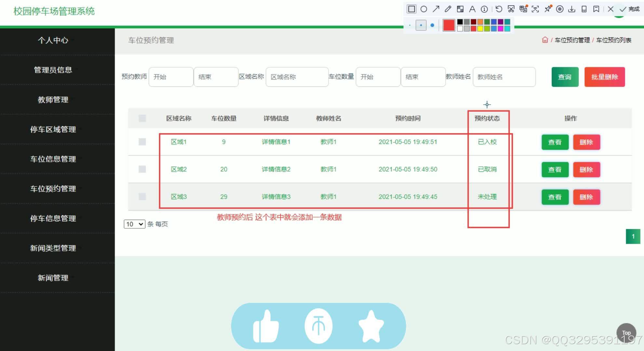644x351 pixels.
Task: Send screenshot to phone
Action: (584, 9)
